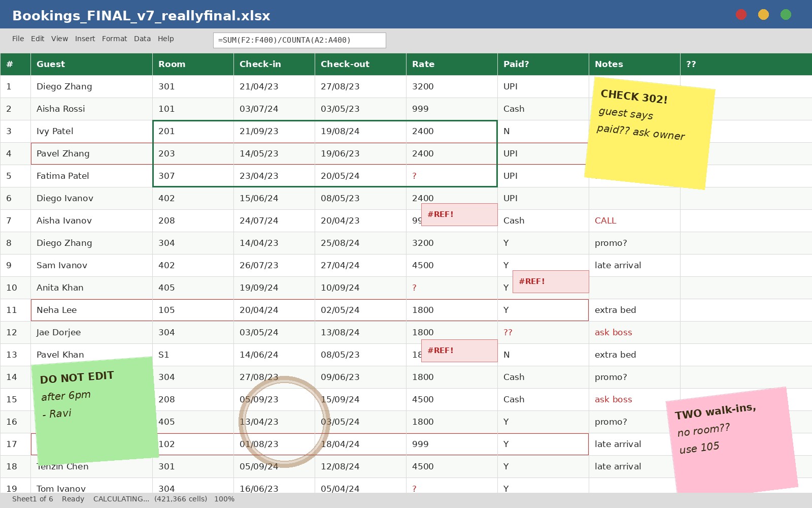Screen dimensions: 812x508
Task: Click the Diego Zhang cell in row 1
Action: pyautogui.click(x=91, y=86)
